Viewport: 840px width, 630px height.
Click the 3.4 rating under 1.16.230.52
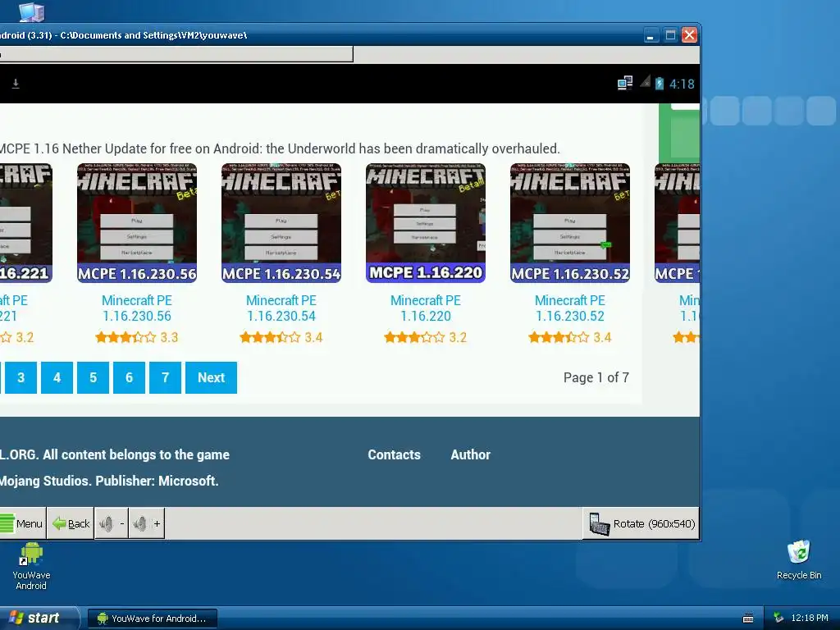(570, 337)
